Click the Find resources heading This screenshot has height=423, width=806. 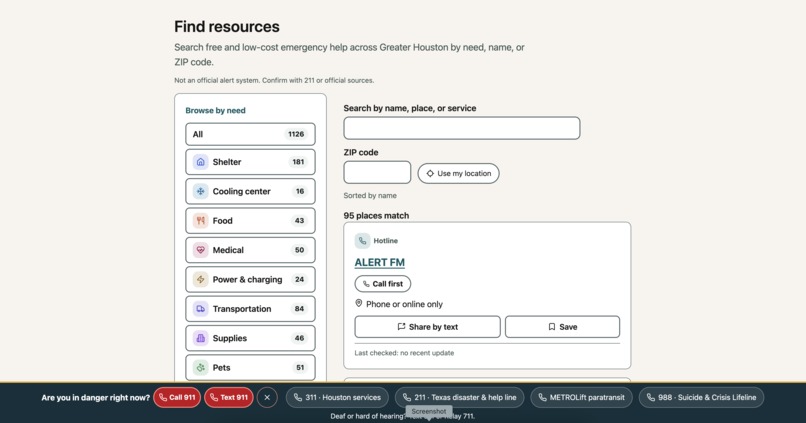tap(227, 27)
